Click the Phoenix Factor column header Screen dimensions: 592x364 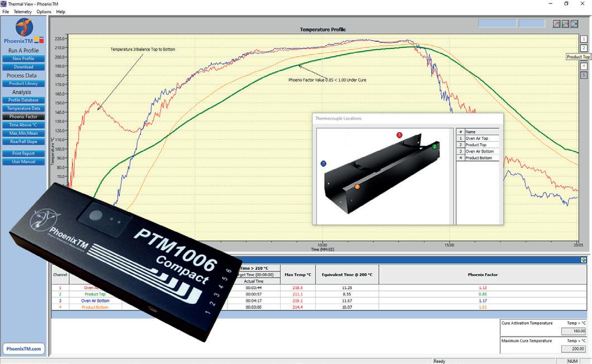[483, 275]
